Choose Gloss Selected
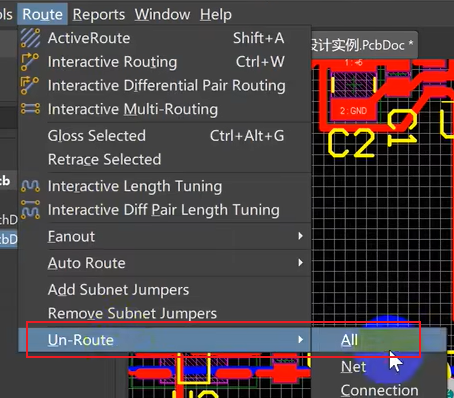 tap(165, 136)
